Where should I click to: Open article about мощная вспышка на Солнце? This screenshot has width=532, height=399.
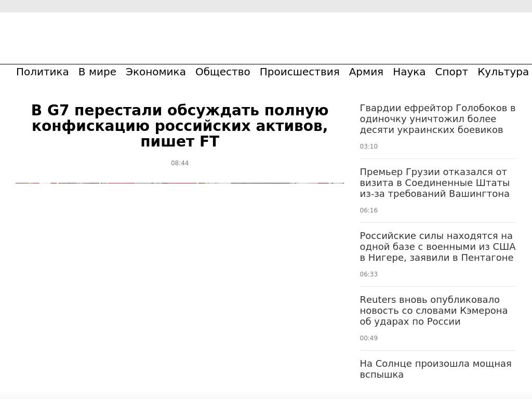435,369
